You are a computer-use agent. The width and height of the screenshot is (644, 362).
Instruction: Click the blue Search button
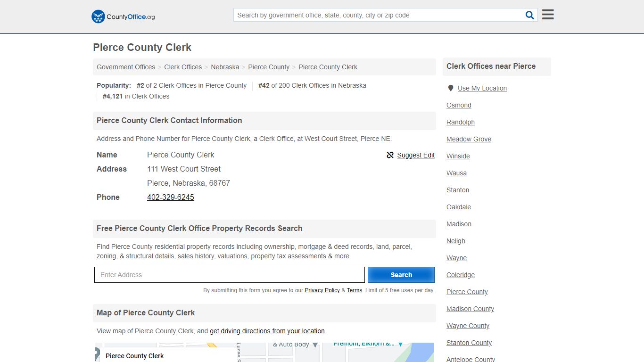(401, 275)
